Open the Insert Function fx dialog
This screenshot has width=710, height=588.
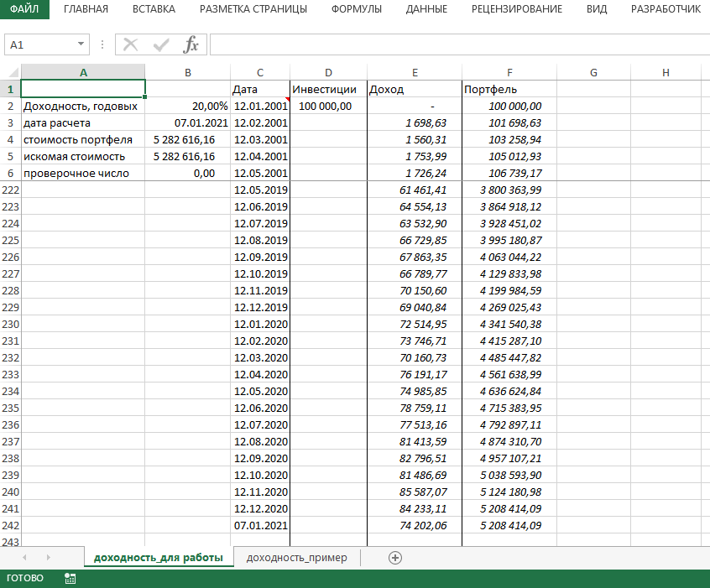(x=191, y=44)
